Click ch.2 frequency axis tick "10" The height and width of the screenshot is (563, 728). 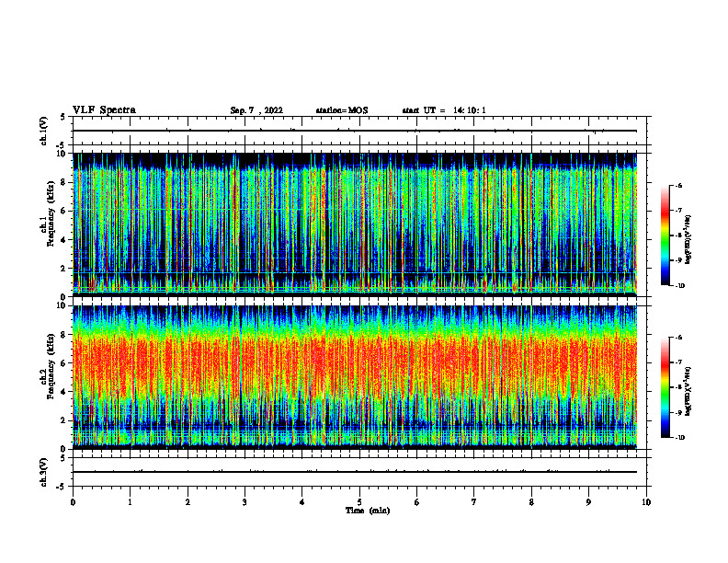pos(63,305)
